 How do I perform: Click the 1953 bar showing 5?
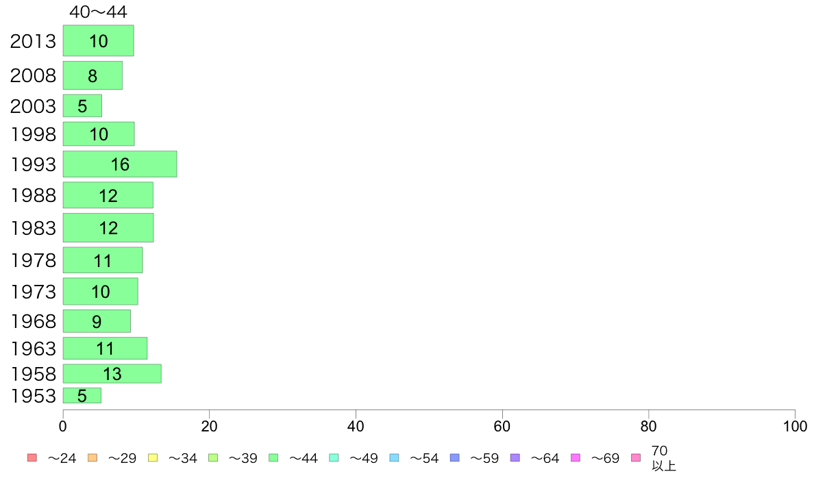82,396
